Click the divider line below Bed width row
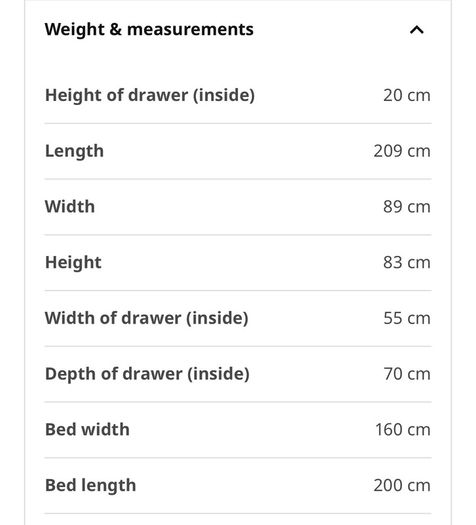 pyautogui.click(x=238, y=458)
